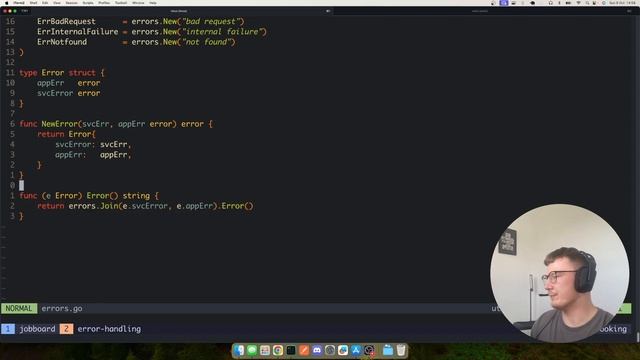Screen dimensions: 640x360
Task: Open the Session menu
Action: (71, 3)
